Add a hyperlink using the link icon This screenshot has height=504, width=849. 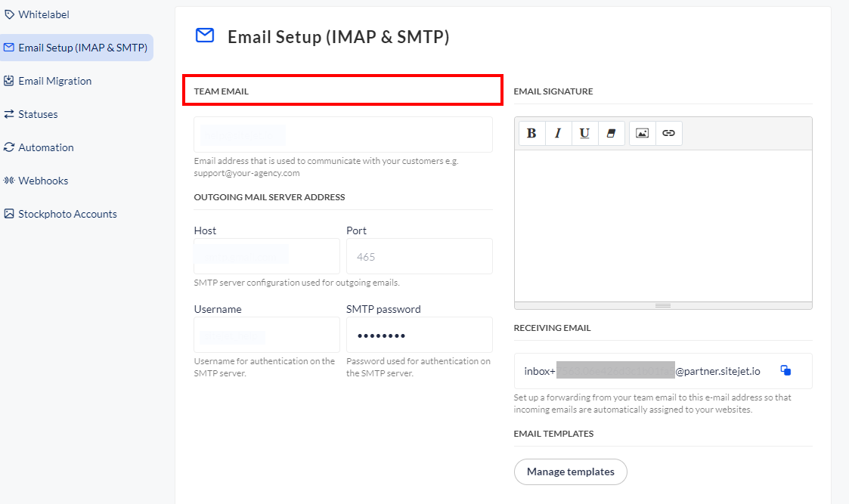(668, 133)
